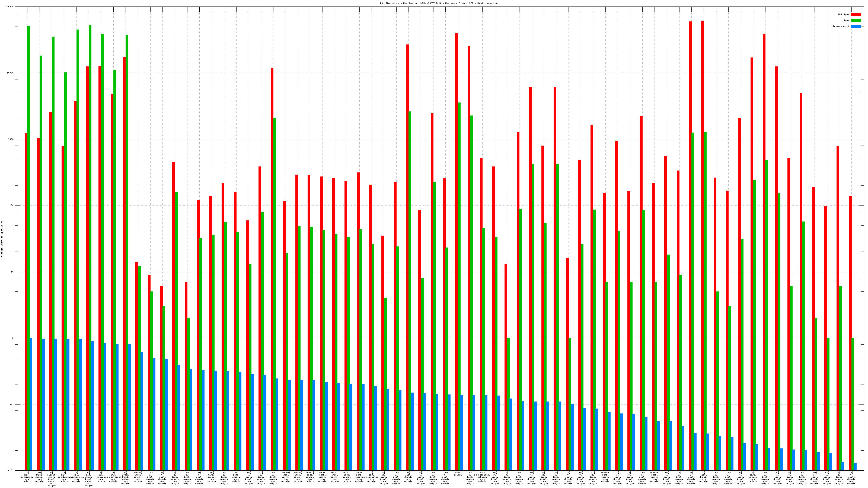Click the 'Message Count or Spam Score' axis title
Screen dimensions: 868x488
[x=2, y=239]
